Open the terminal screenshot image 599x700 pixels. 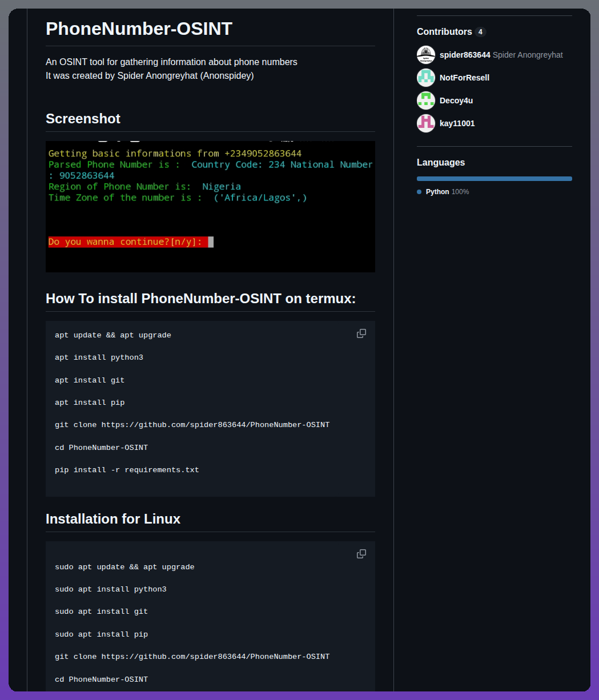point(210,207)
